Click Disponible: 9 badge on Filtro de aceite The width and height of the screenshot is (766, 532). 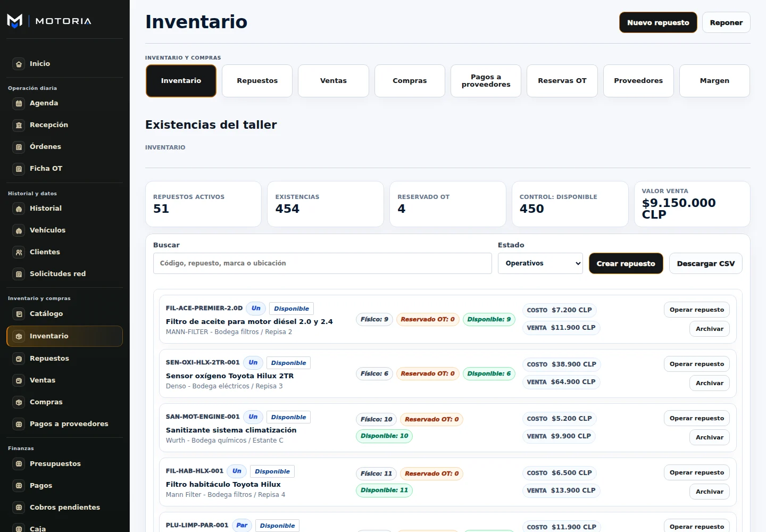489,320
